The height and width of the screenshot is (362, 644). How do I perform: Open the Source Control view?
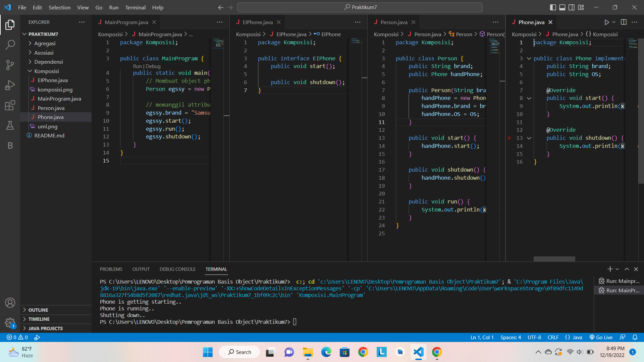(10, 65)
